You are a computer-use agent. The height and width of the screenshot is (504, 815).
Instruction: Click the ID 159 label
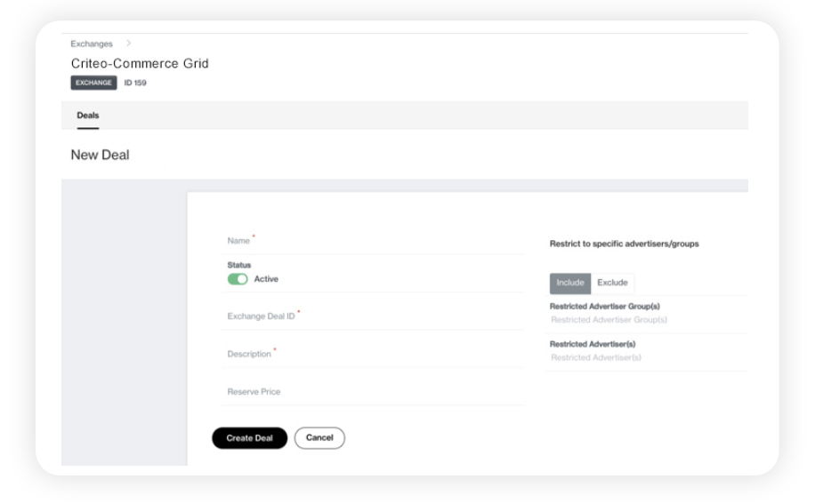135,83
